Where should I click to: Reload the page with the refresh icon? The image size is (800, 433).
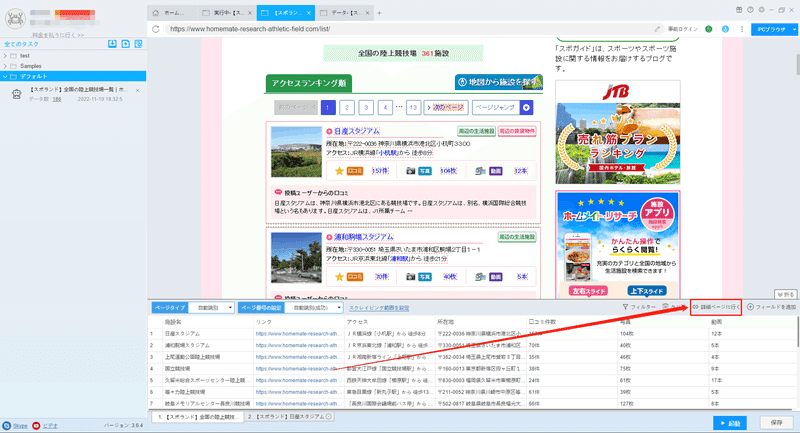tap(156, 29)
